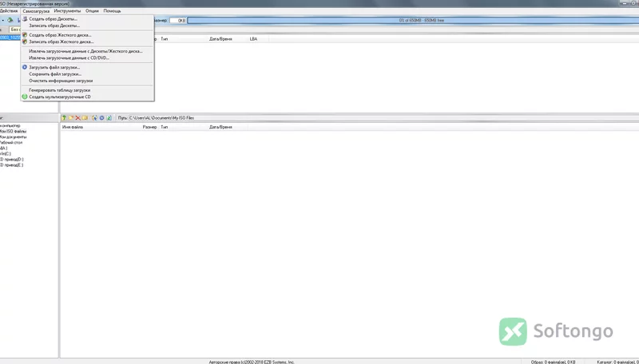The image size is (639, 364).
Task: Select the (A:) drive in the tree
Action: [x=4, y=148]
